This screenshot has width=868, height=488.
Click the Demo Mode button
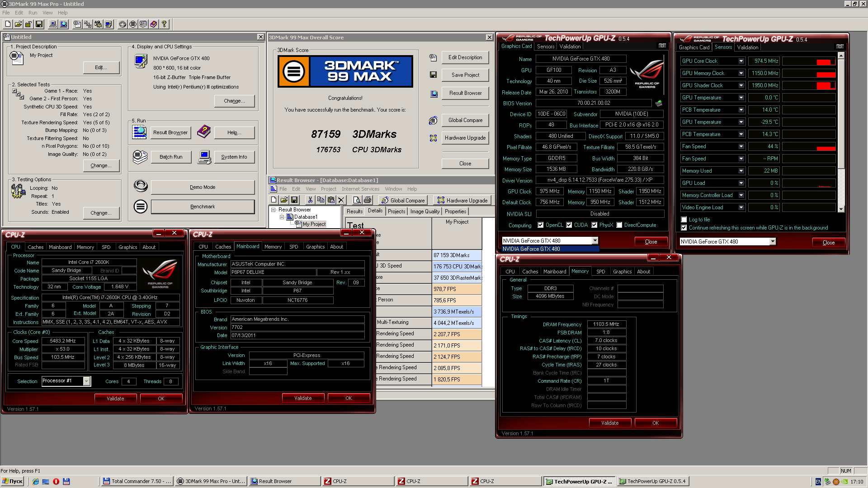pos(203,187)
